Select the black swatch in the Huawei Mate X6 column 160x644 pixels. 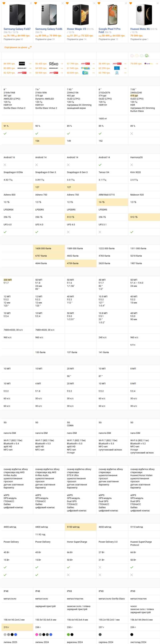[132, 634]
